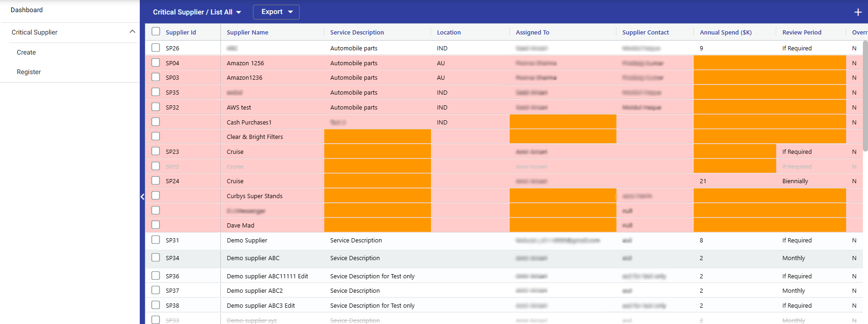Viewport: 868px width, 324px height.
Task: Select the checkbox for row SP04
Action: pyautogui.click(x=156, y=63)
